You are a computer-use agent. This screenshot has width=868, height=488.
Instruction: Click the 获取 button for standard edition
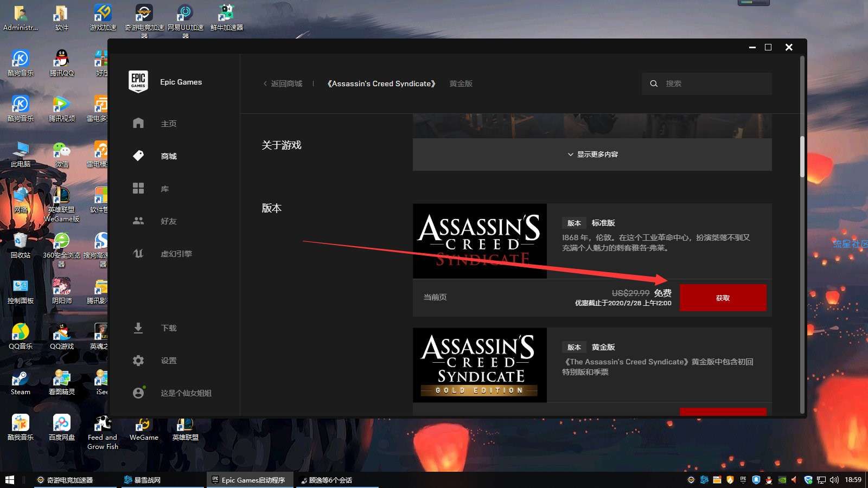pos(723,298)
